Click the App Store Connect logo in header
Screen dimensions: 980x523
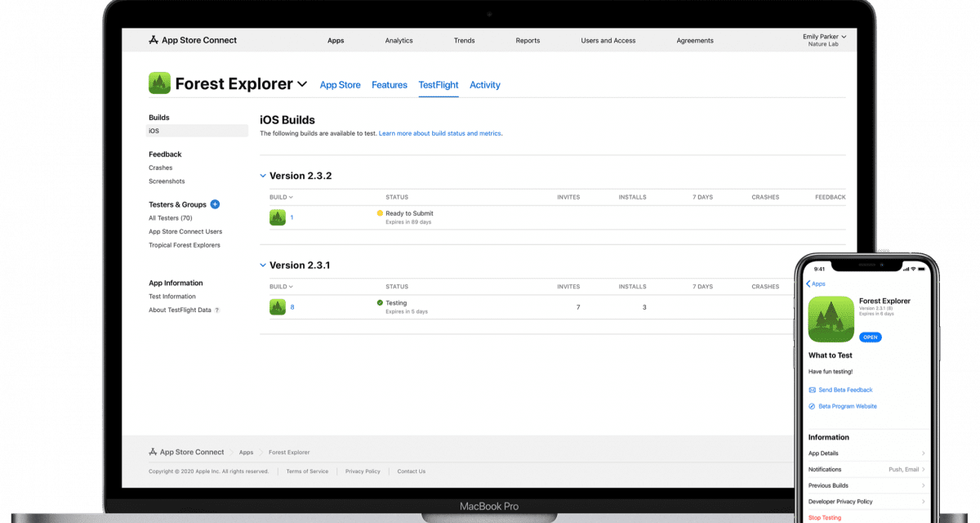[x=193, y=40]
